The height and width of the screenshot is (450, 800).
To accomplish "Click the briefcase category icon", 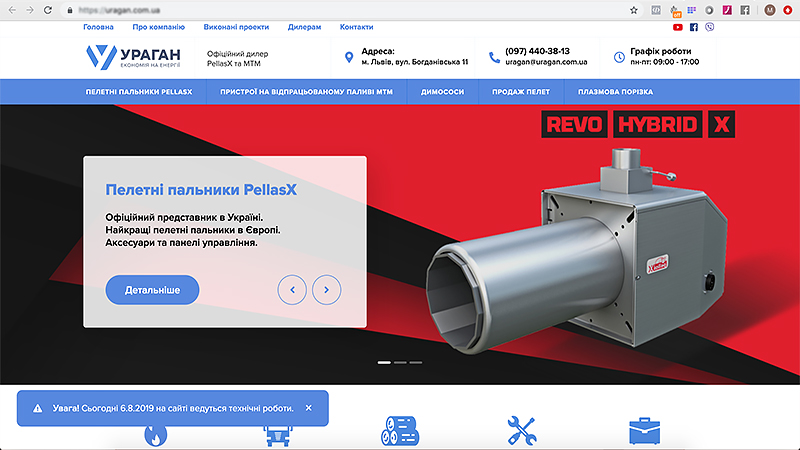I will pyautogui.click(x=644, y=431).
